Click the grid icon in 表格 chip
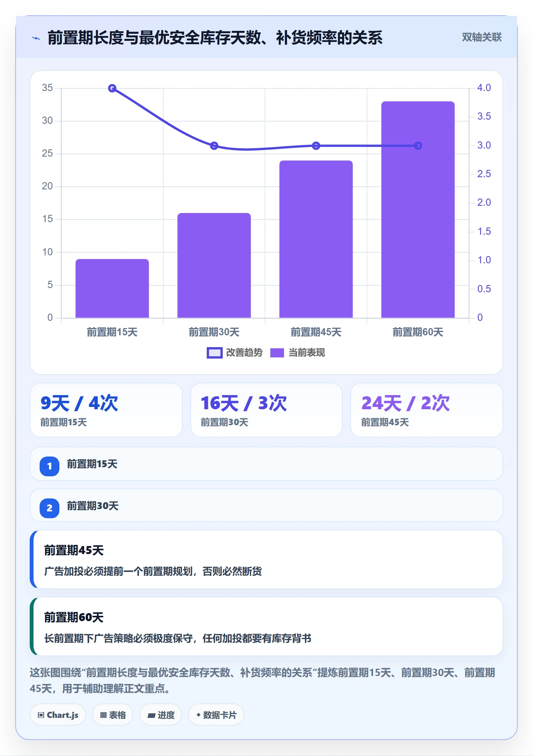The width and height of the screenshot is (533, 756). point(103,715)
